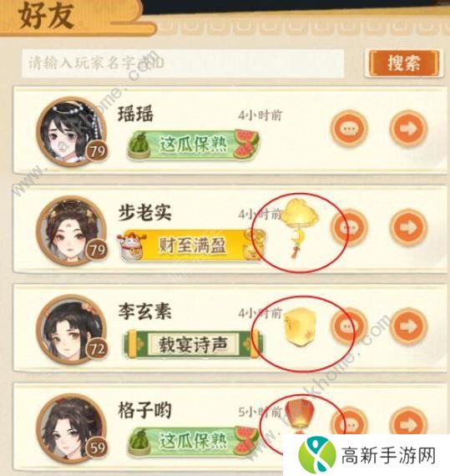Click 李玄素's 载宴诗声 title badge
The image size is (450, 476).
point(194,345)
